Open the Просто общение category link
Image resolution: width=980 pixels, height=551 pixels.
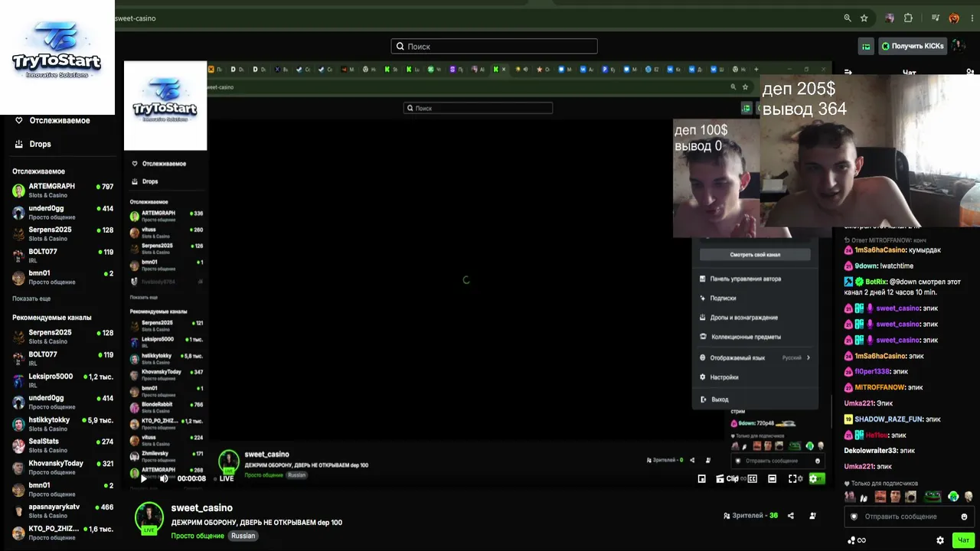(198, 536)
